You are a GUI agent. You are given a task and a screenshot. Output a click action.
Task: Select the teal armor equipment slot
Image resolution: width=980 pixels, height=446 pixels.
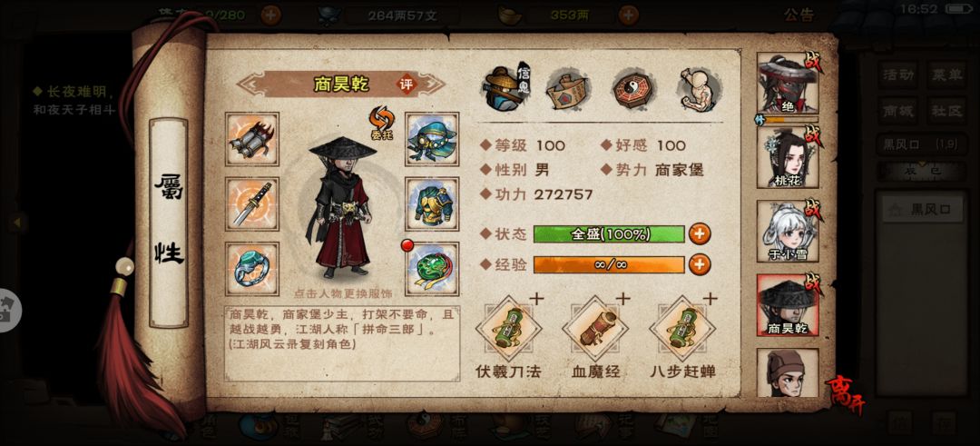pos(432,203)
